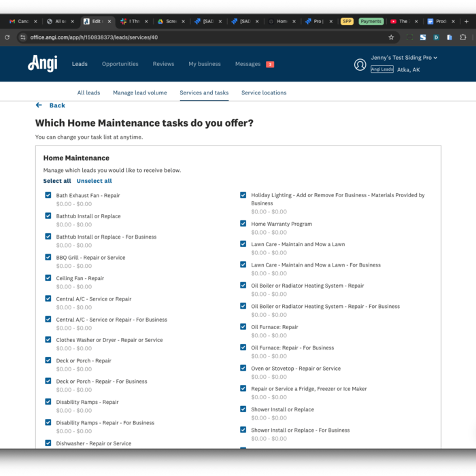Viewport: 476px width, 476px height.
Task: Bookmark page with the star icon
Action: tap(391, 37)
